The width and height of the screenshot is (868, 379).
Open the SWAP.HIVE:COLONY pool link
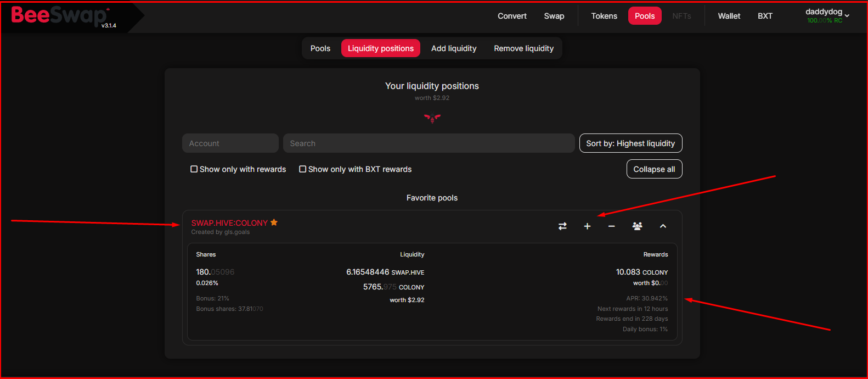229,223
